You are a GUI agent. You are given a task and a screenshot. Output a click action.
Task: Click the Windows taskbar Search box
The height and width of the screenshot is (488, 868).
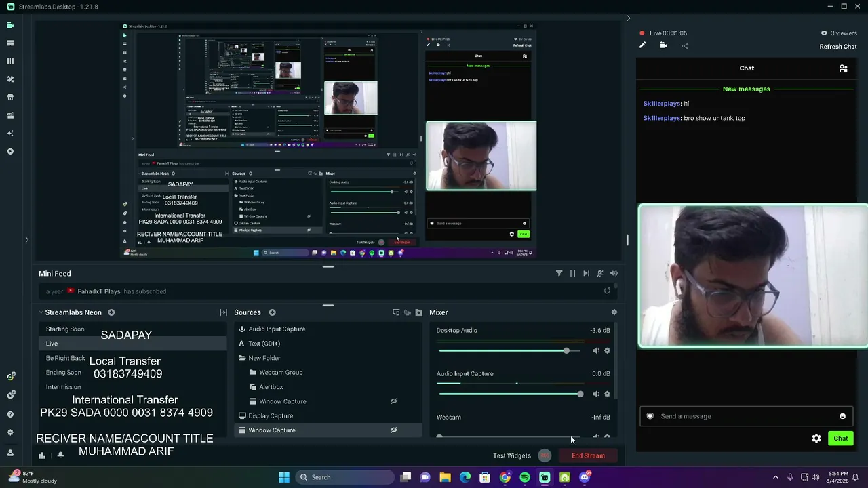[344, 477]
